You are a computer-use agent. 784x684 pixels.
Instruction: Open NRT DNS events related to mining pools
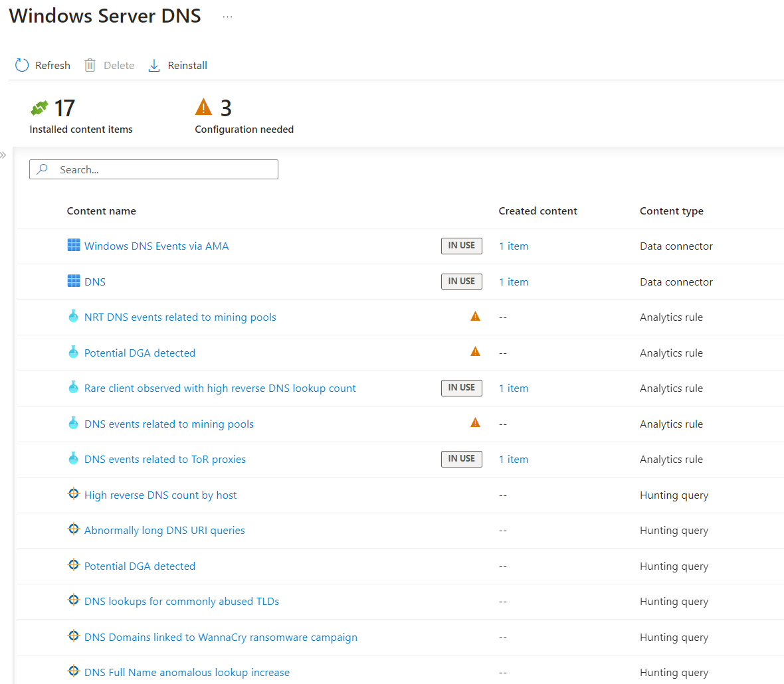[x=180, y=317]
